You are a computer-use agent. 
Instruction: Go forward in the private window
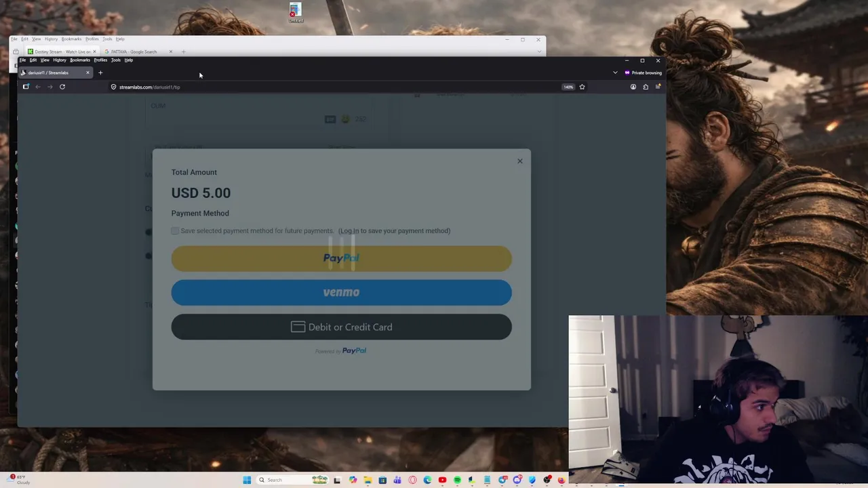50,87
